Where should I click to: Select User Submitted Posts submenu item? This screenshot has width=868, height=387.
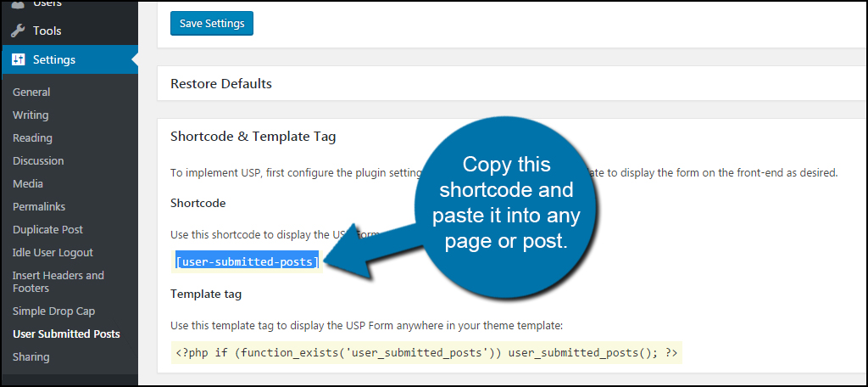click(x=66, y=334)
